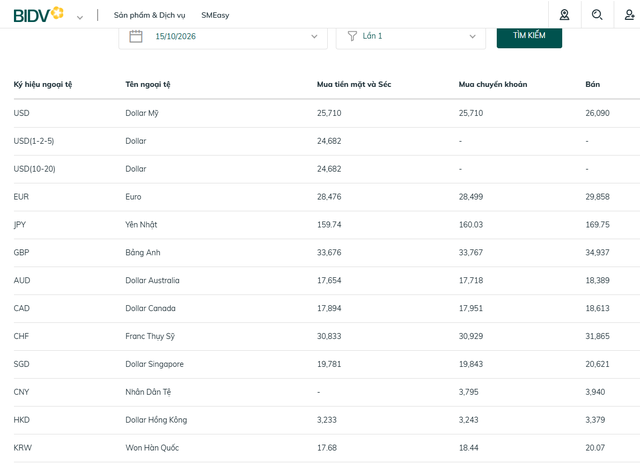
Task: Expand the date dropdown arrow
Action: 314,36
